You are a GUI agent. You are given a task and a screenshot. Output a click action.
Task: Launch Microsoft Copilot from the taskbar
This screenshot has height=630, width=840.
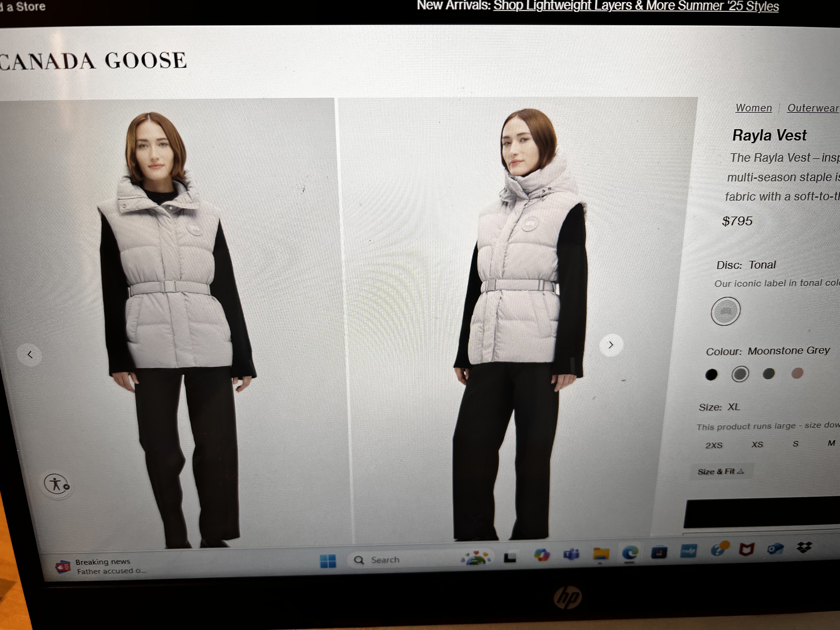541,556
